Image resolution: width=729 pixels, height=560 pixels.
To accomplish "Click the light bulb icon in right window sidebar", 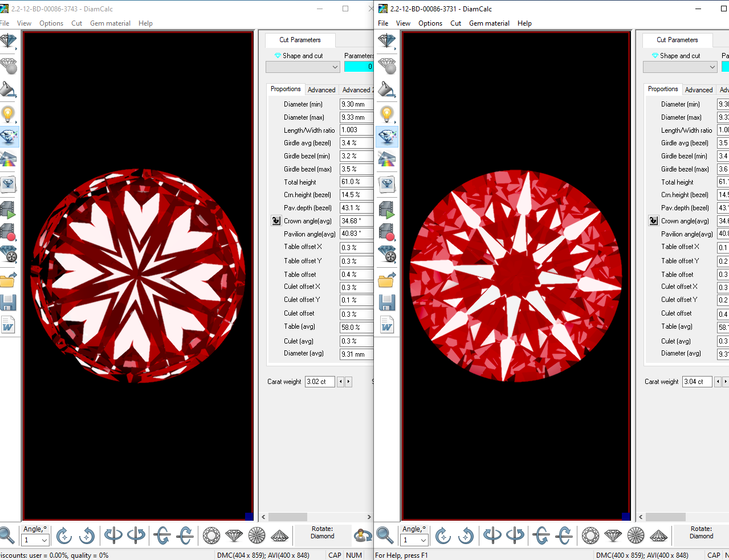I will [387, 114].
